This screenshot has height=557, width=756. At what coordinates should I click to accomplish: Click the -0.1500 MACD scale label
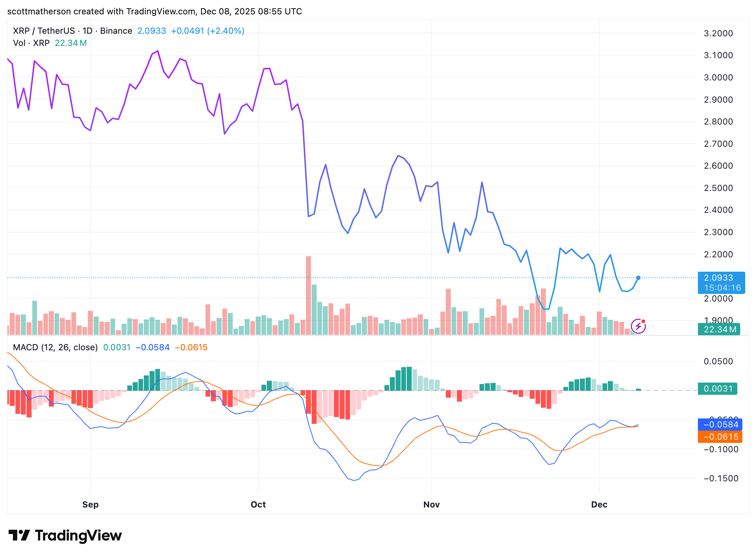pyautogui.click(x=721, y=478)
